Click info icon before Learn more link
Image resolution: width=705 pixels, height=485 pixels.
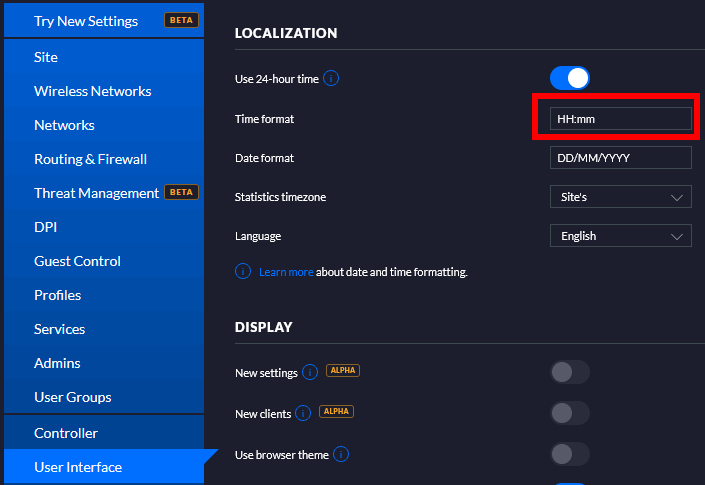click(243, 271)
